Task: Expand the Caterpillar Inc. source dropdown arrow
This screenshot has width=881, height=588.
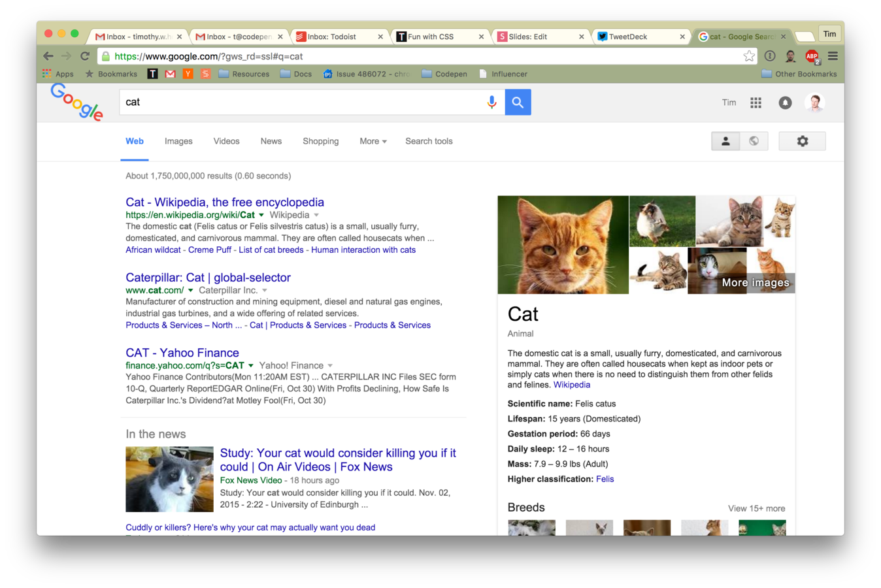Action: click(265, 290)
